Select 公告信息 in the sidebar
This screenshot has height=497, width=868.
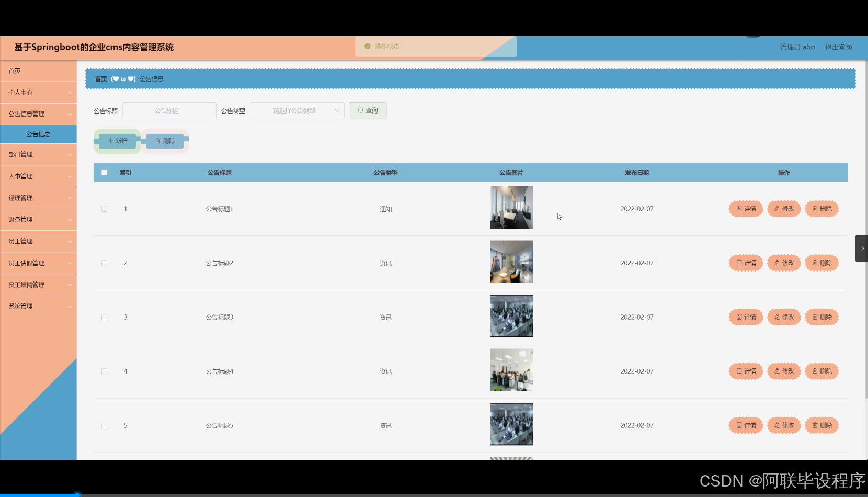point(38,134)
